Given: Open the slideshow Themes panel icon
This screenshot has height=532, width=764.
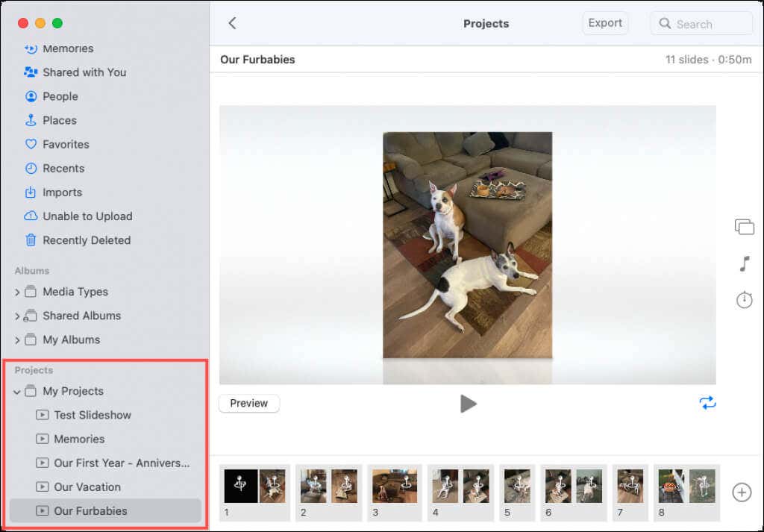Looking at the screenshot, I should (x=744, y=227).
